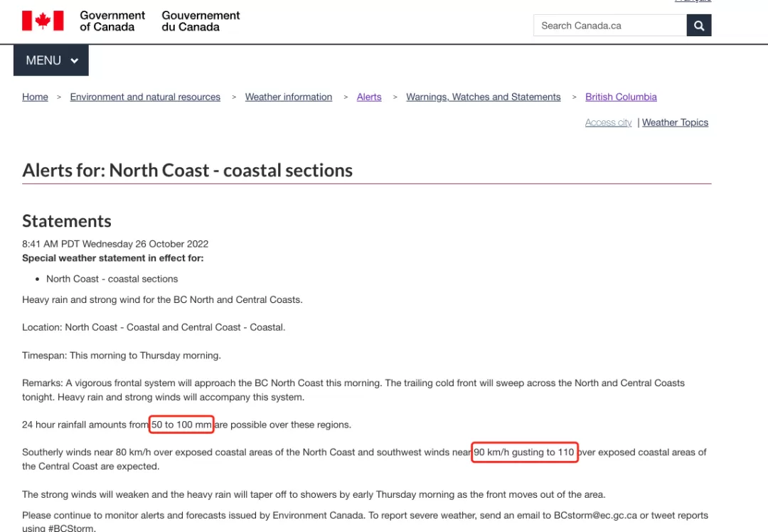Viewport: 768px width, 532px height.
Task: Open the Home breadcrumb link
Action: (x=36, y=97)
